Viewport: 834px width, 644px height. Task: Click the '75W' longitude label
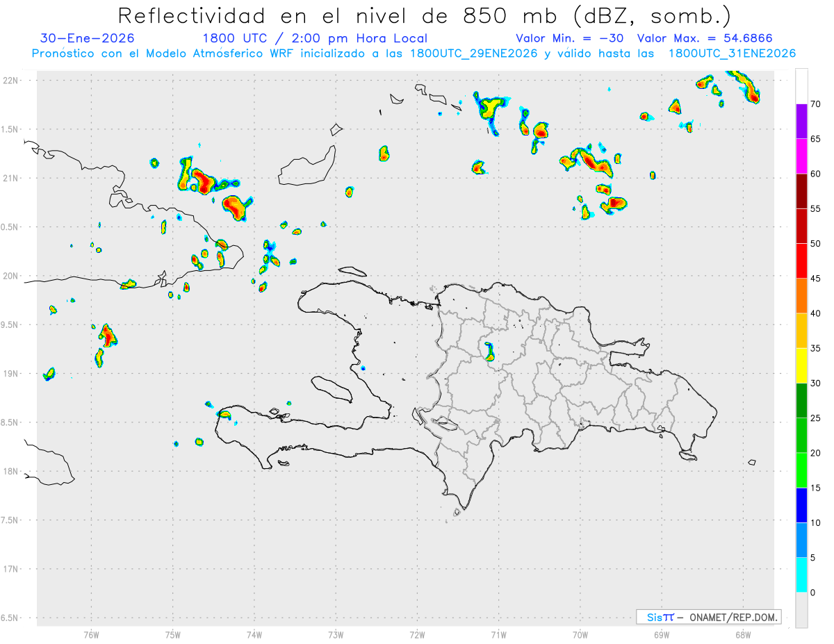[x=173, y=635]
